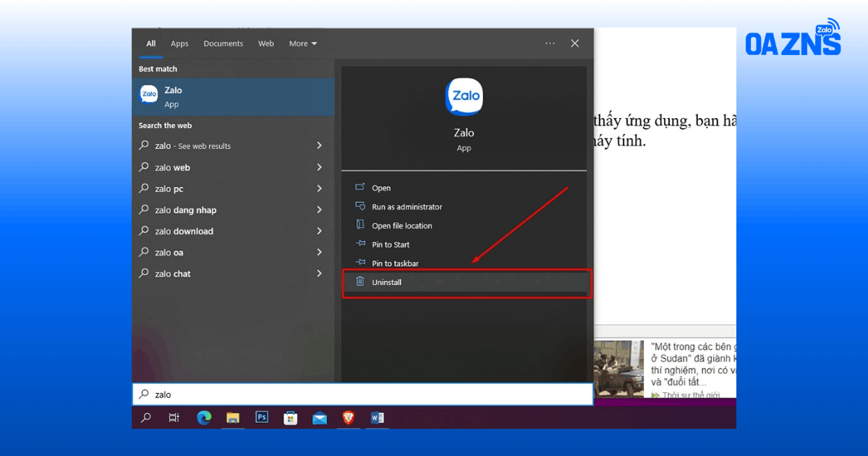
Task: Open the More filter dropdown
Action: coord(303,43)
